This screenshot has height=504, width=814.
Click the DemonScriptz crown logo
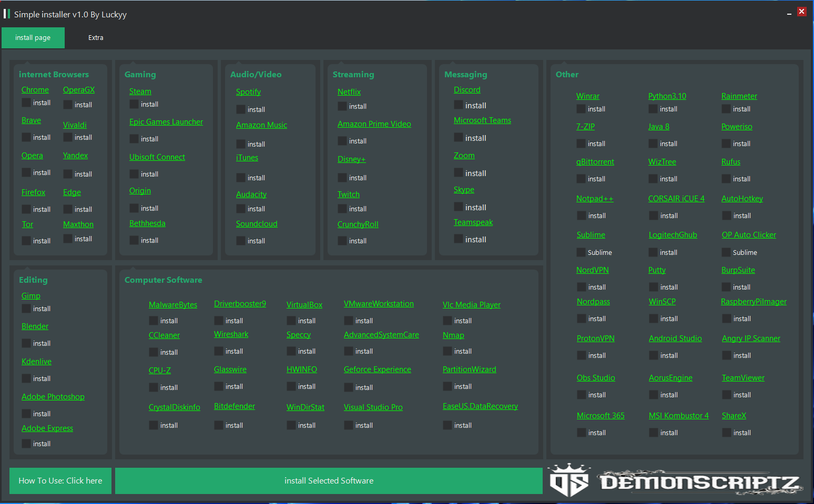[x=569, y=480]
